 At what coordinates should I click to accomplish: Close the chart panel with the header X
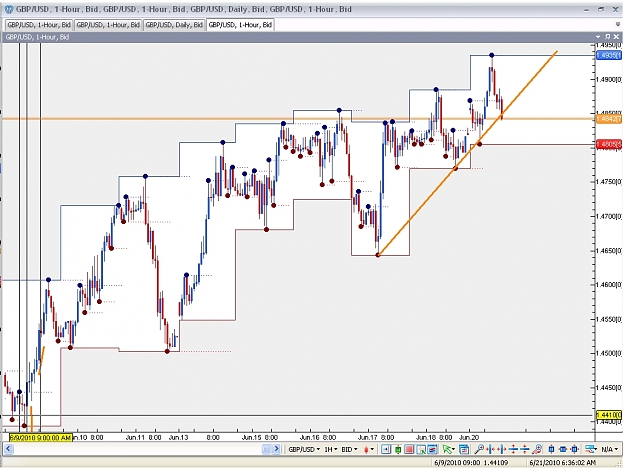(x=616, y=37)
